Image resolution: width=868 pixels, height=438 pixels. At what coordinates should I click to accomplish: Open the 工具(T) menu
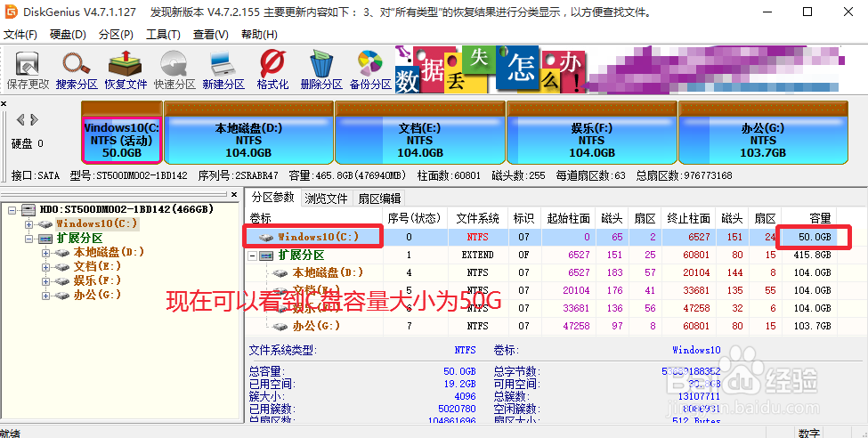coord(163,35)
